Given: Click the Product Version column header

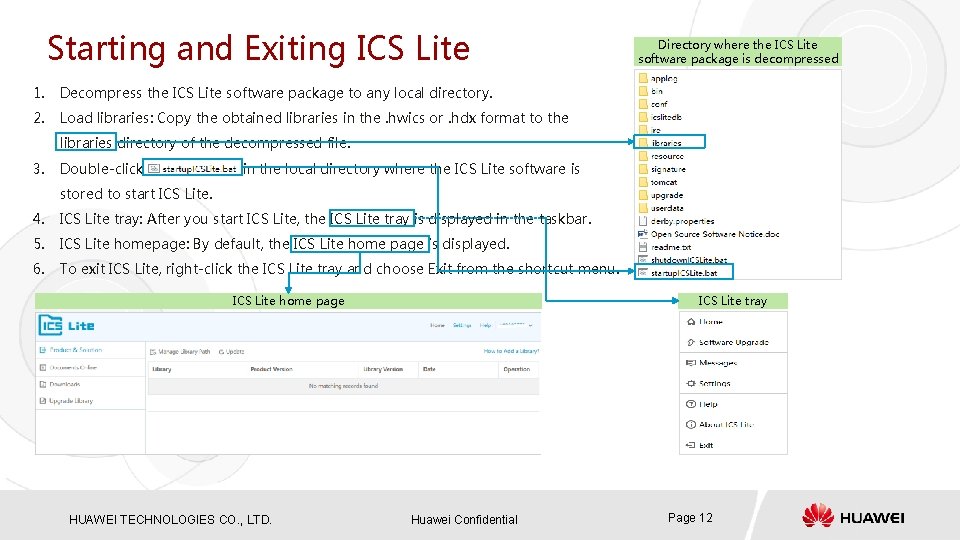Looking at the screenshot, I should point(271,369).
